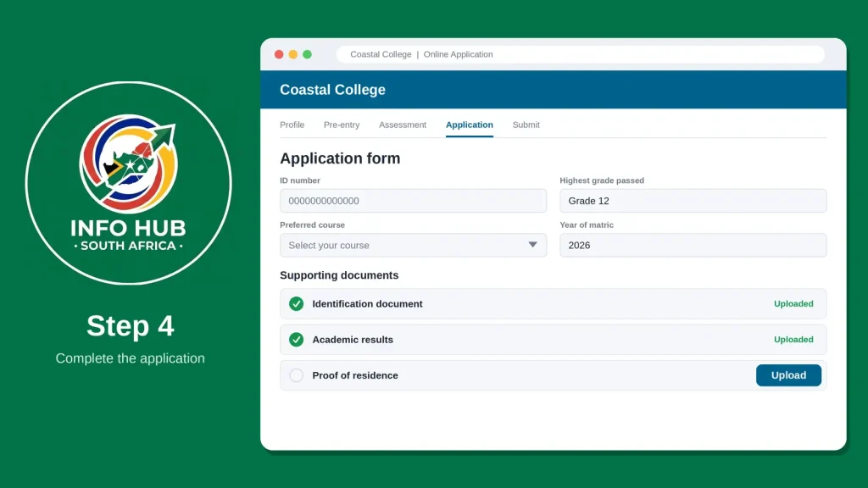Click the Info Hub South Africa logo
The image size is (868, 488).
click(129, 183)
